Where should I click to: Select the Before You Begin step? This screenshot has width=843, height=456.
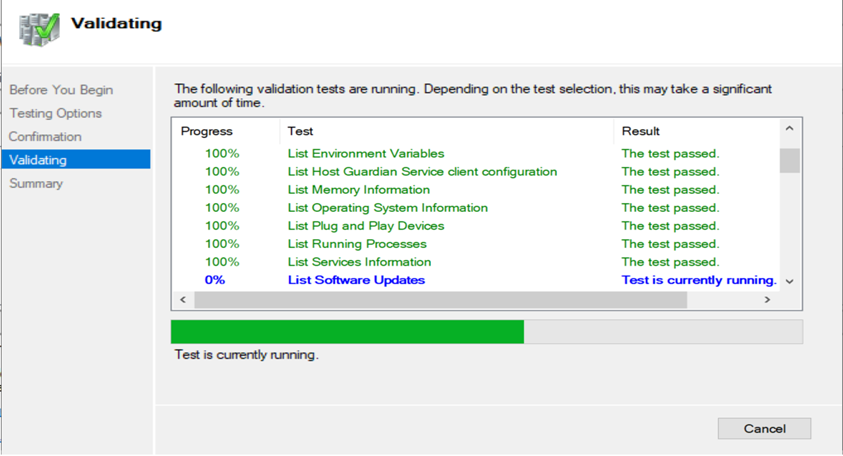61,90
